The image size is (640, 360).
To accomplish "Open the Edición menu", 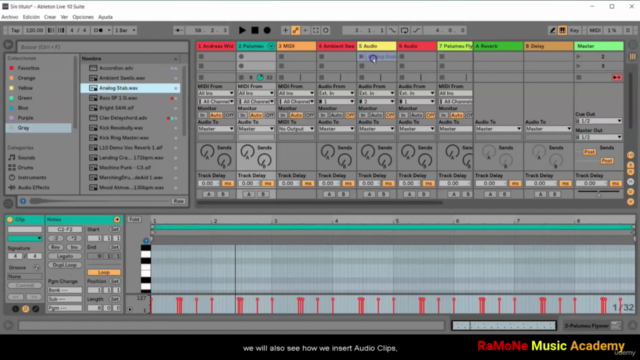I will click(31, 17).
